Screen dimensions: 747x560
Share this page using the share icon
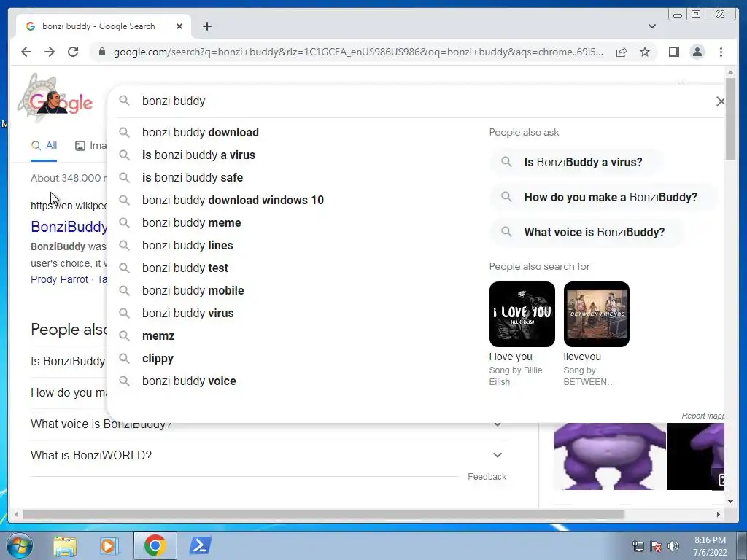(622, 52)
